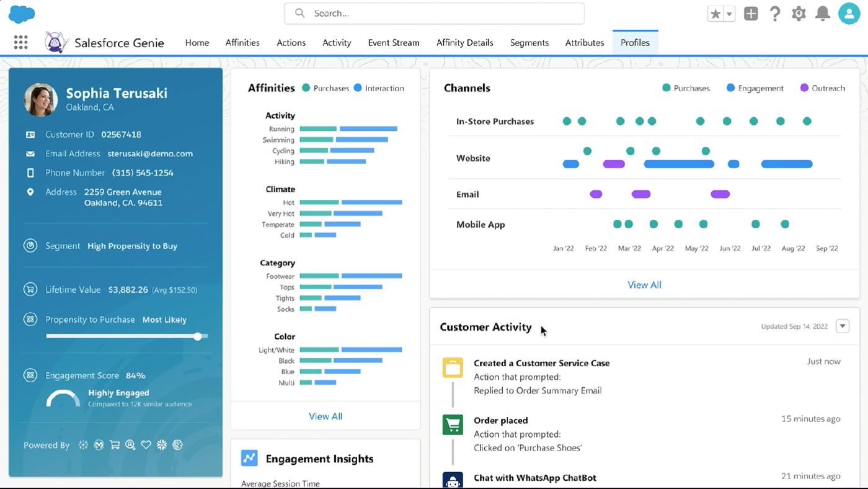Viewport: 868px width, 489px height.
Task: Click the Salesforce Genie mascot logo
Action: 55,42
